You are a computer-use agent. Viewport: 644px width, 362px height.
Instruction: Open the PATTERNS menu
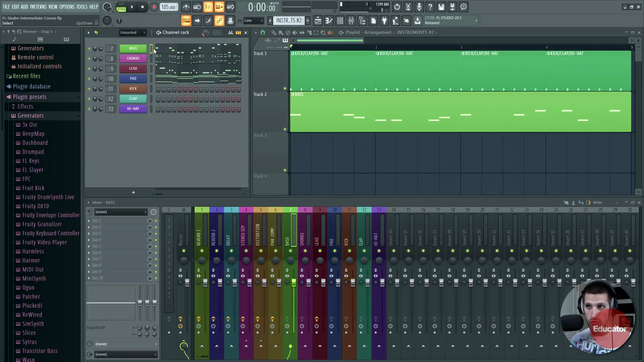pyautogui.click(x=38, y=7)
